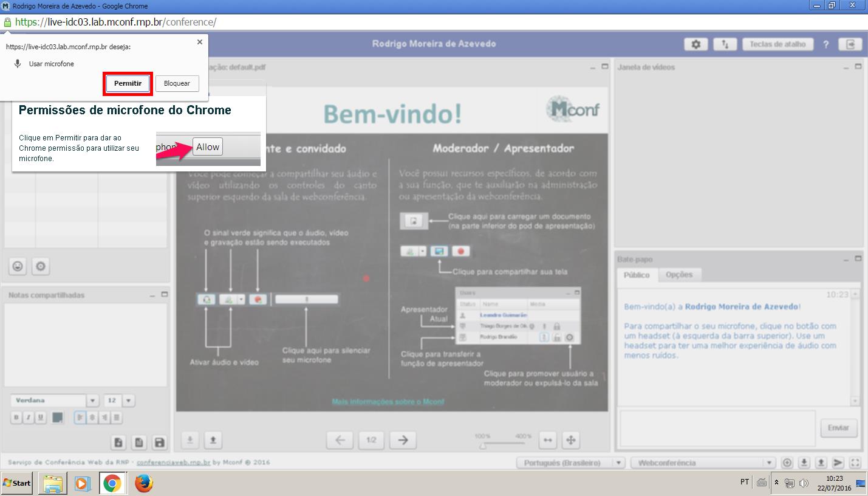868x496 pixels.
Task: Click the 1/2 slide page indicator
Action: click(372, 440)
